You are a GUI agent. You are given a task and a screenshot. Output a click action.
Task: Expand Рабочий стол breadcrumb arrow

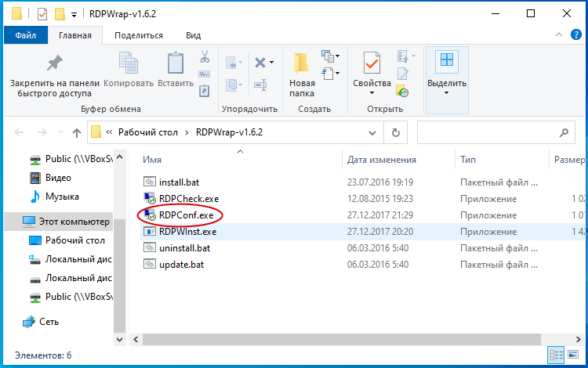point(187,132)
